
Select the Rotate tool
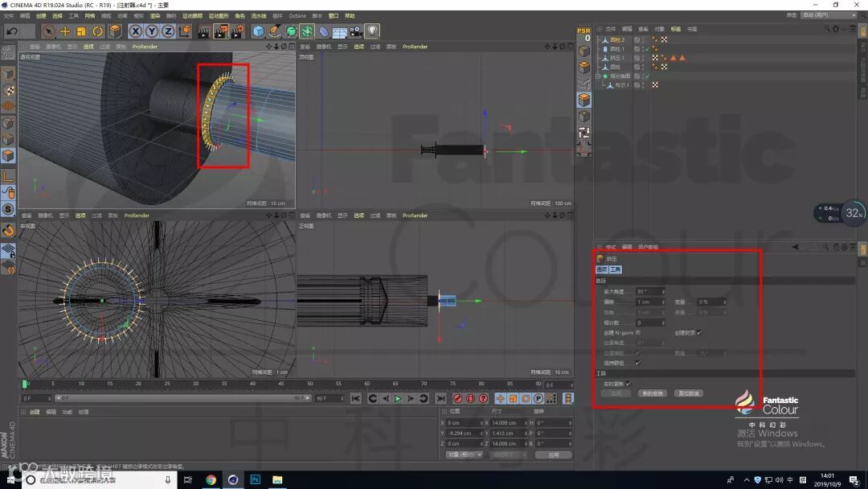98,31
